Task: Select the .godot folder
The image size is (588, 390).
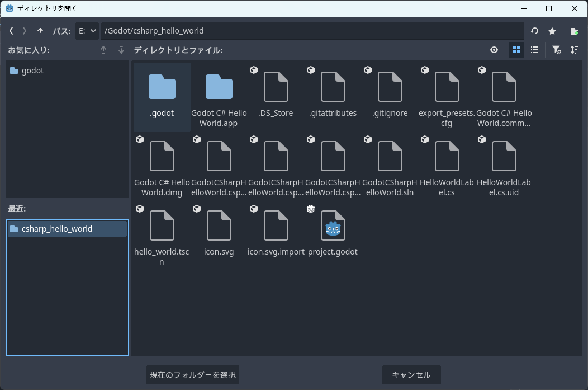Action: click(162, 97)
